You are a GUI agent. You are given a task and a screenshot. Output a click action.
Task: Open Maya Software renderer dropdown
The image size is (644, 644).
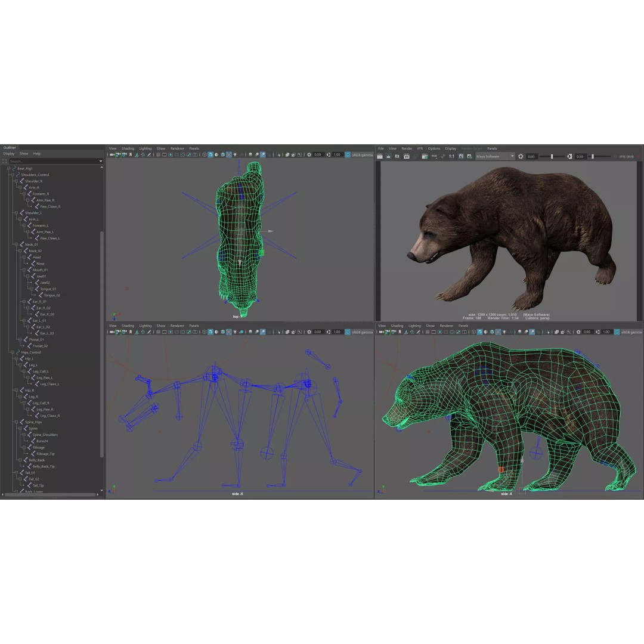(495, 156)
